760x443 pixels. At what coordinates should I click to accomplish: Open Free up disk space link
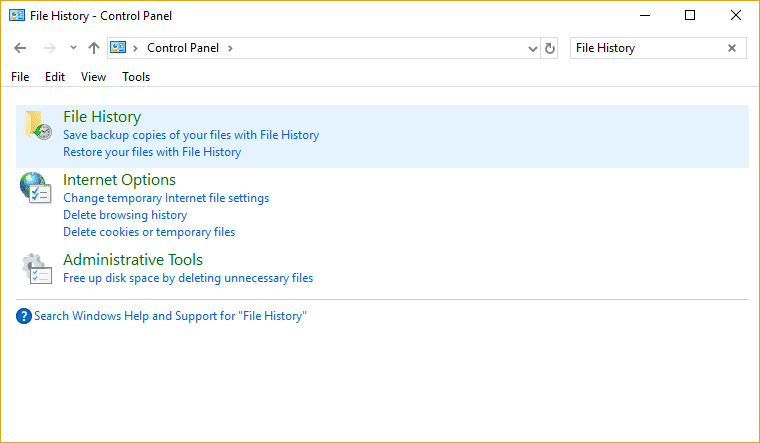click(188, 278)
